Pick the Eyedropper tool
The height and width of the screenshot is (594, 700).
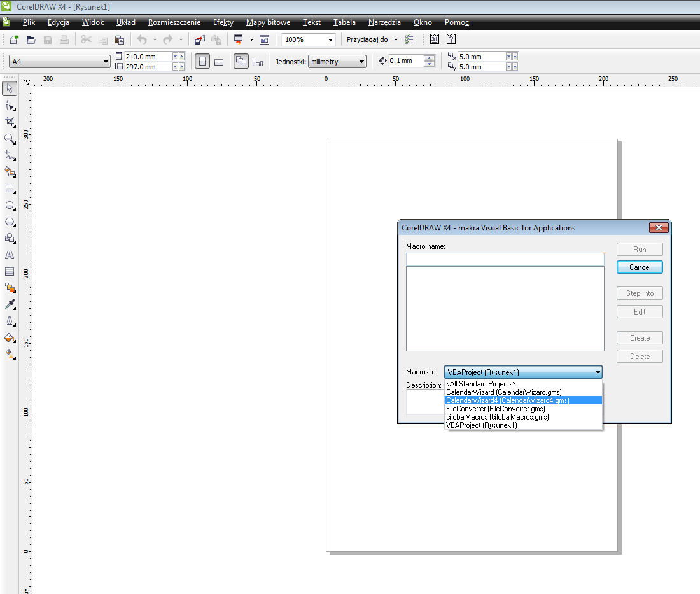(x=10, y=304)
